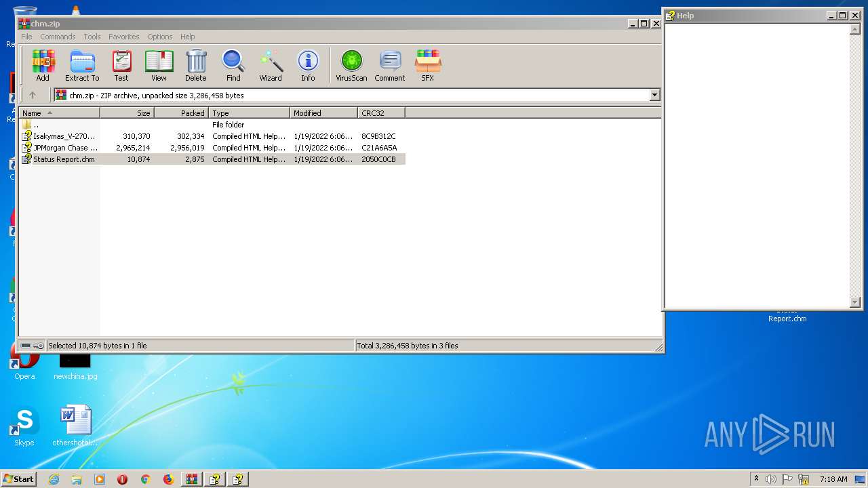The height and width of the screenshot is (488, 868).
Task: Switch to WinRAR taskbar button
Action: pyautogui.click(x=192, y=479)
